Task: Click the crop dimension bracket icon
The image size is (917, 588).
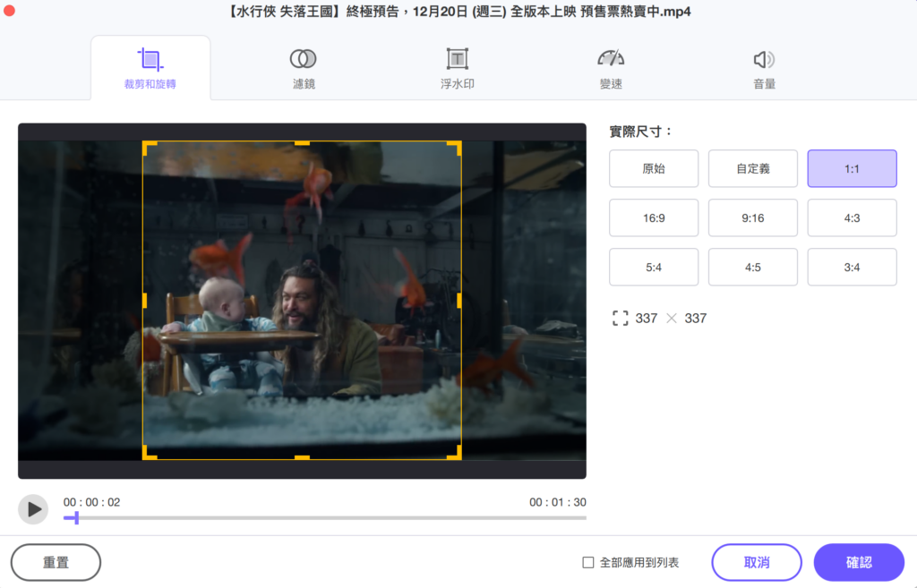Action: coord(620,319)
